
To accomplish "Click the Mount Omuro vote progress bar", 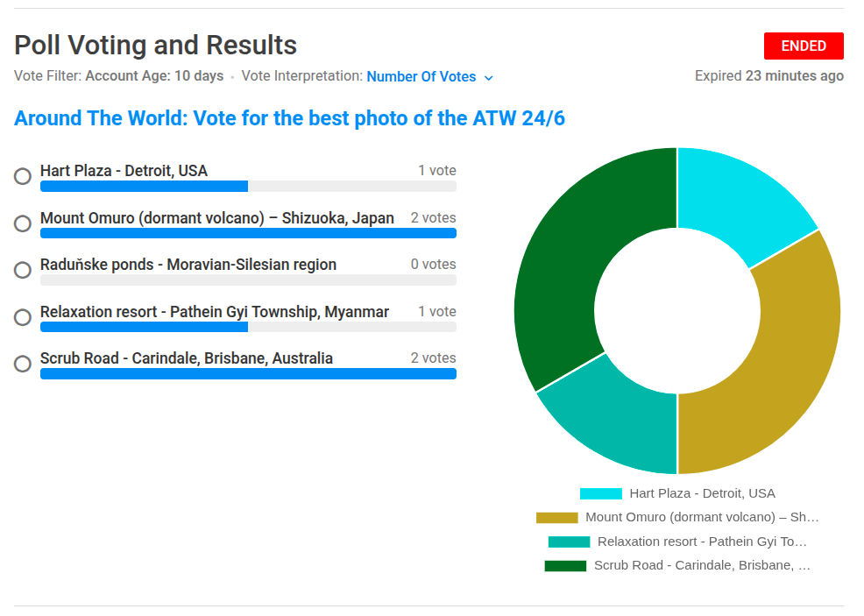I will pos(248,233).
